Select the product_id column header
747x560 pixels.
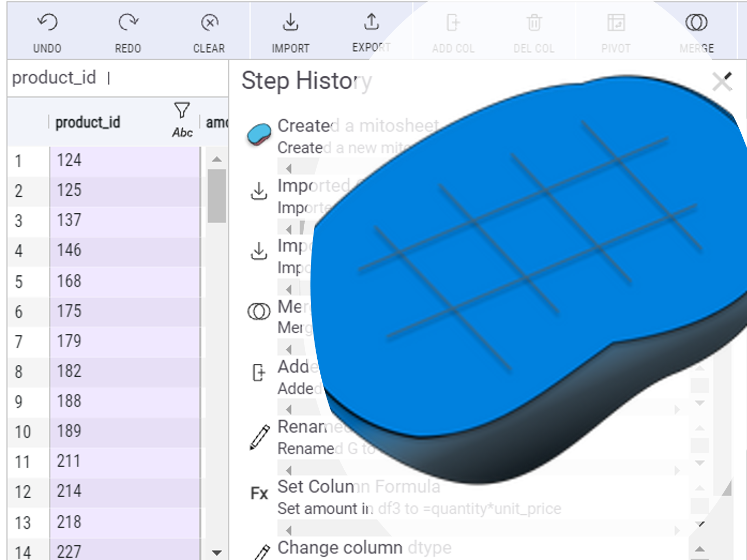point(88,122)
